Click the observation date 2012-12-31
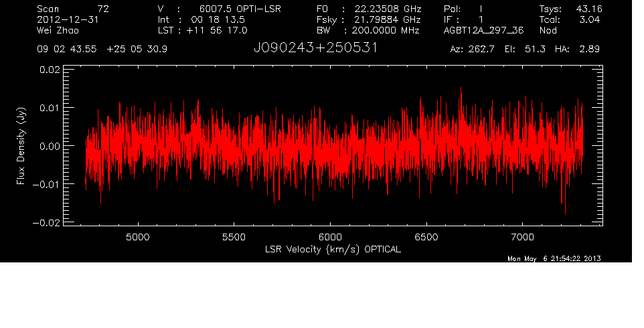This screenshot has height=328, width=644. [68, 19]
